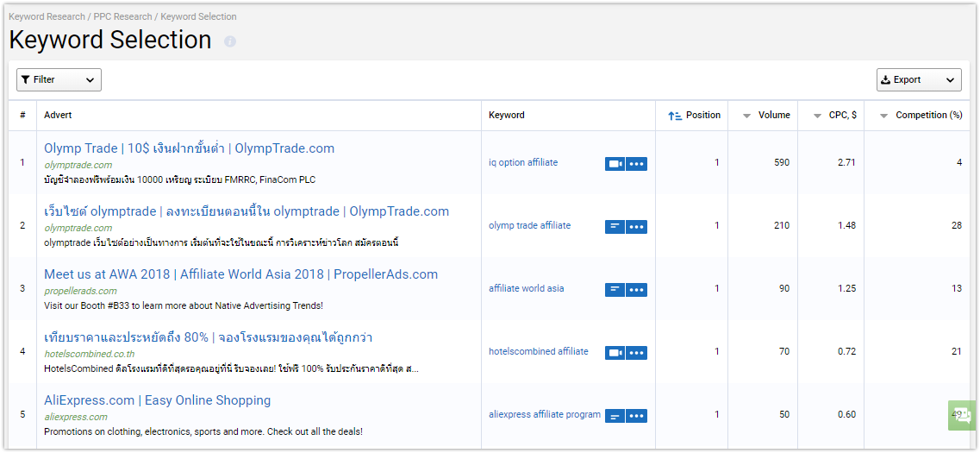The width and height of the screenshot is (980, 453).
Task: Open more options for olymp trade affiliate
Action: tap(636, 226)
